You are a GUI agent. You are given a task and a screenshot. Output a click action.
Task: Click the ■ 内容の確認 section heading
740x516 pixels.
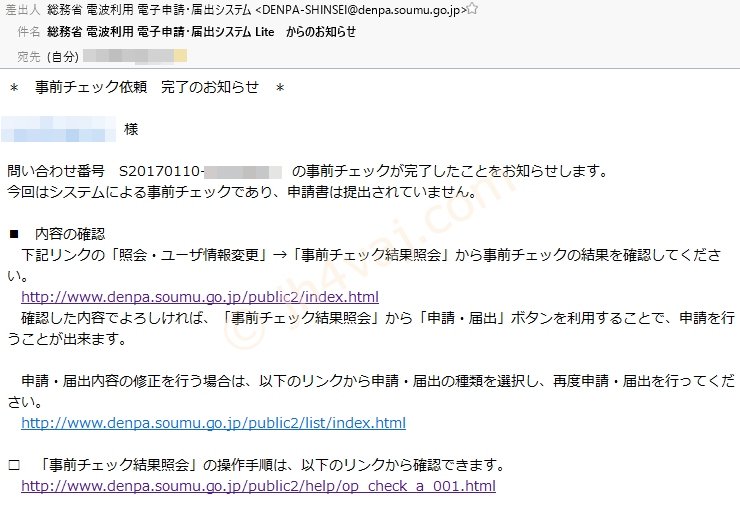click(x=57, y=234)
